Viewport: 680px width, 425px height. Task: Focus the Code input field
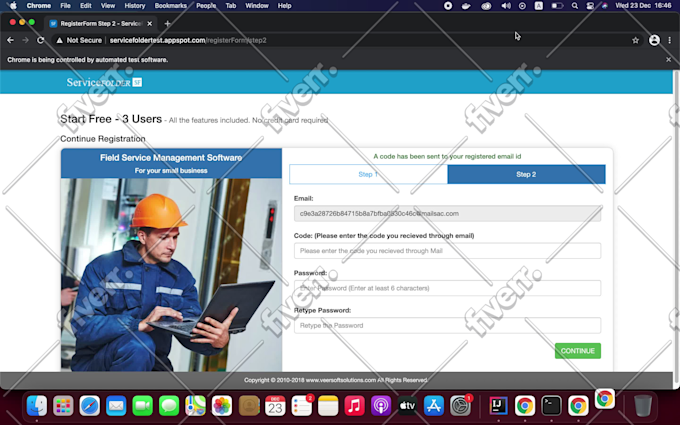tap(448, 251)
